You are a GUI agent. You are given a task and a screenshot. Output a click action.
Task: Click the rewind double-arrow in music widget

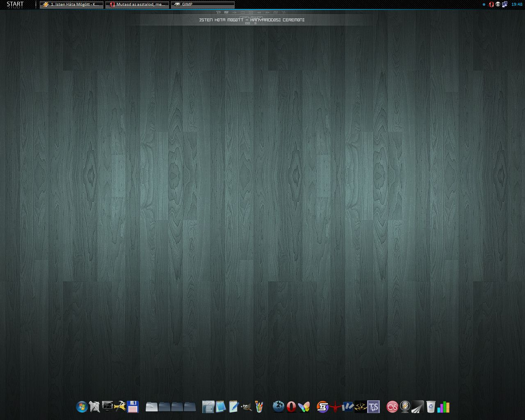tap(259, 12)
